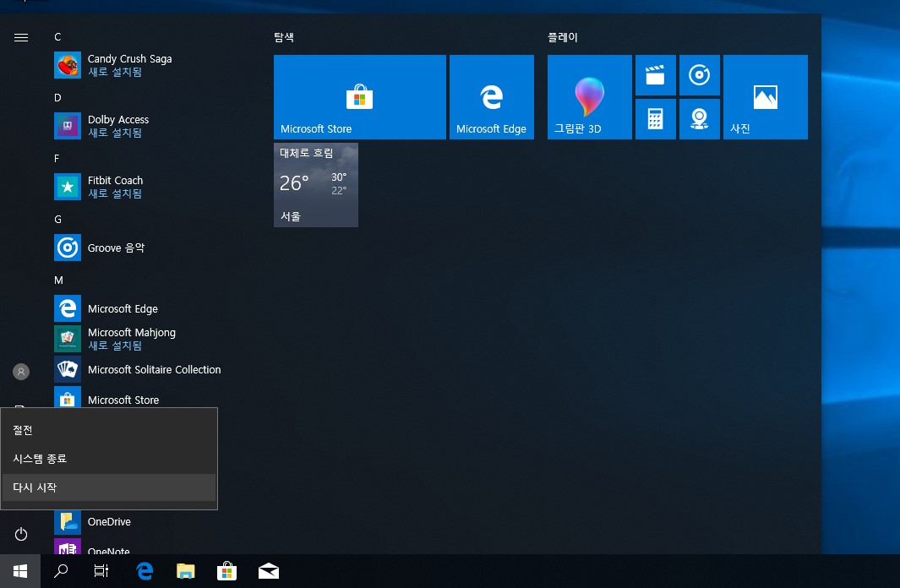Click the letter D group header

coord(57,98)
